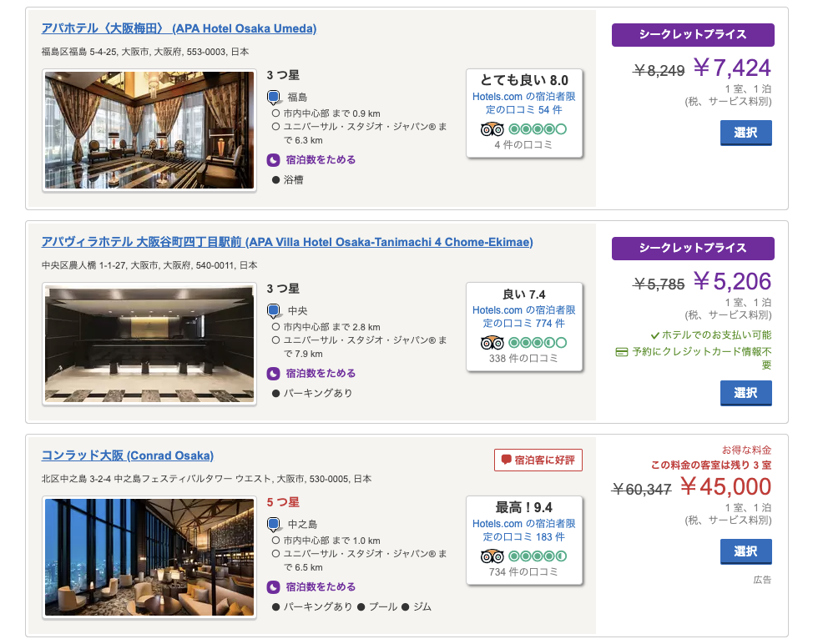Viewport: 813px width, 644px height.
Task: Open the APA Villa Hotel Osaka-Tanimachi 4 Chome-Ekimae link
Action: coord(287,242)
